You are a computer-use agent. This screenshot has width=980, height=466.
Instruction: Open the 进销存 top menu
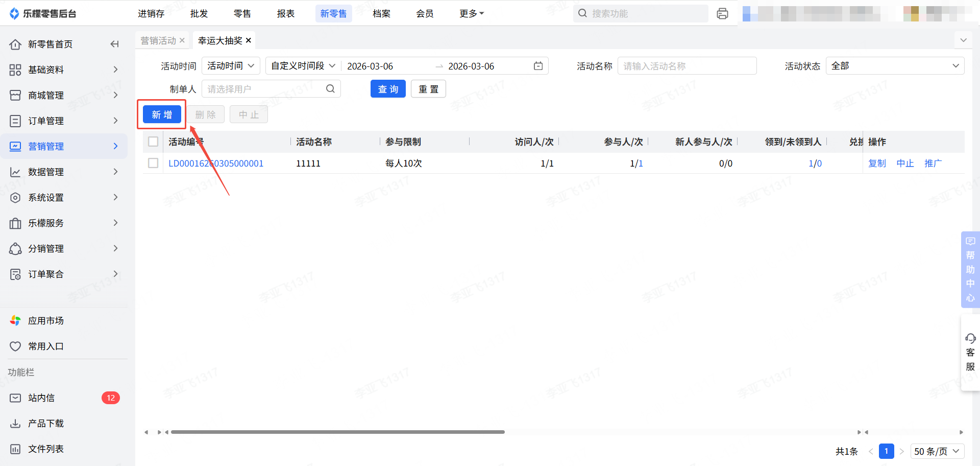151,14
